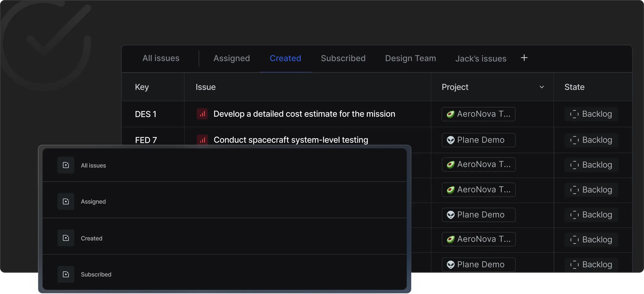Click the Subscribed view icon in popup
The image size is (644, 294).
click(66, 274)
